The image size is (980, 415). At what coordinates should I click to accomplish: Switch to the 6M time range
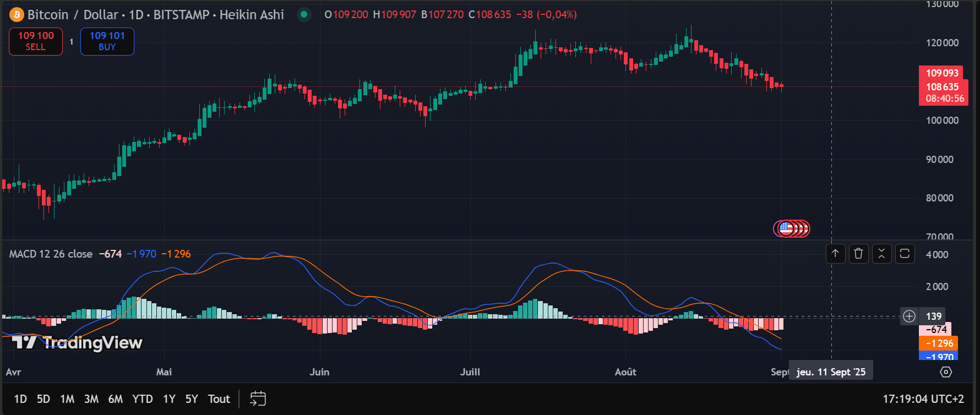pos(115,399)
